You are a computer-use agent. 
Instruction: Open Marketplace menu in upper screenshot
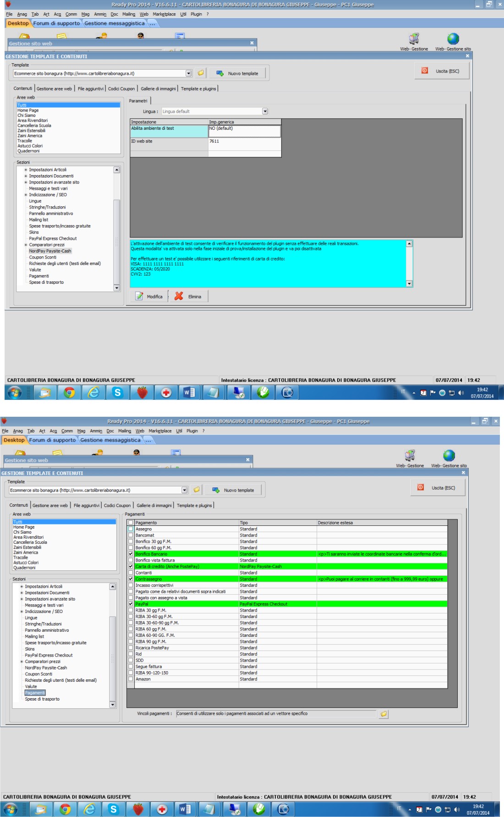coord(164,14)
